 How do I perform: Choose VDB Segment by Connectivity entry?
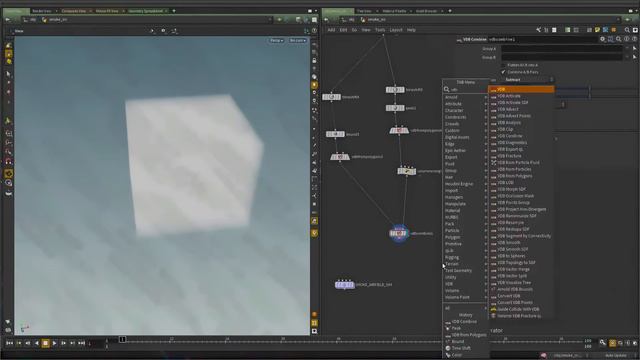coord(524,236)
